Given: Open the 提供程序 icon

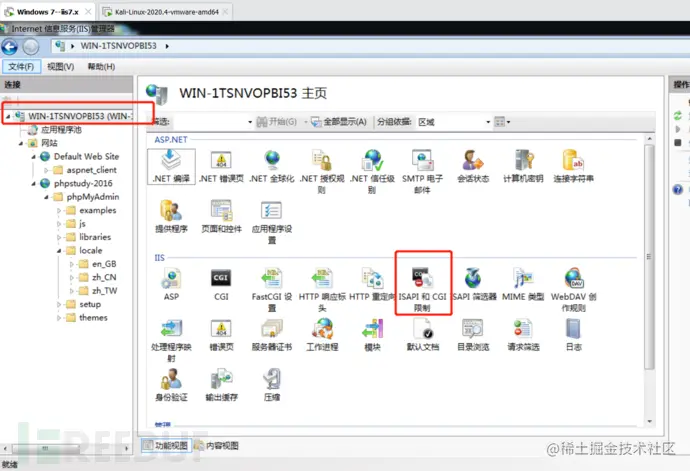Looking at the screenshot, I should click(171, 217).
